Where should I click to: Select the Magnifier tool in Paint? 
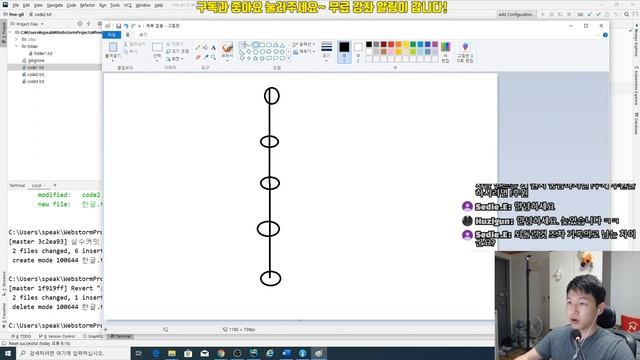[x=213, y=57]
